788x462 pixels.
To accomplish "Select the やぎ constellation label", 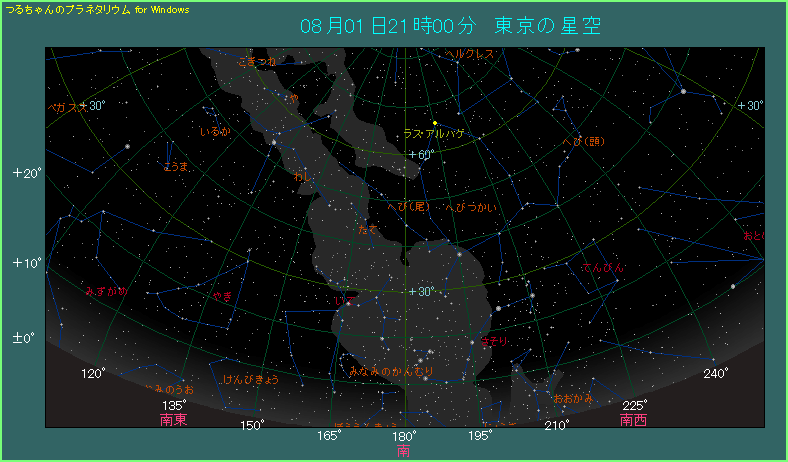I will 222,296.
